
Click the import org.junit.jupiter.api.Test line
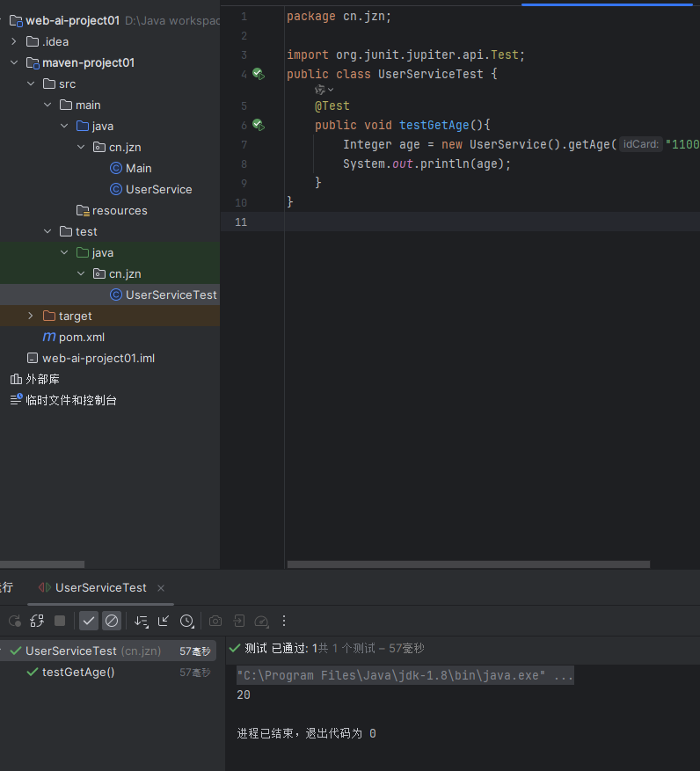405,55
